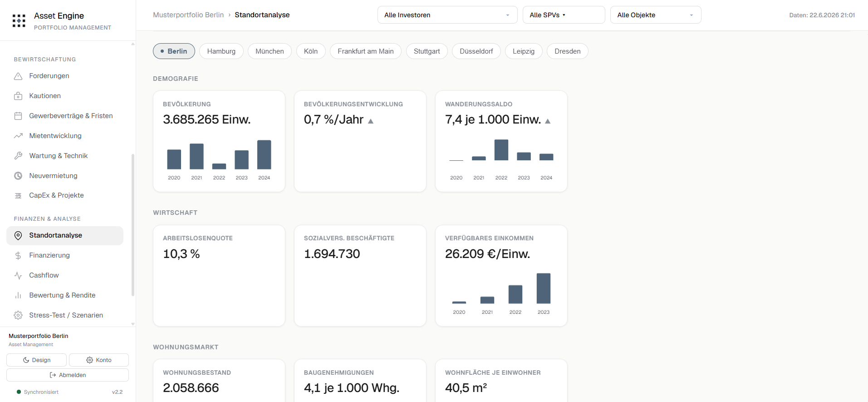Viewport: 868px width, 402px height.
Task: Click the Gewerbeverträge calendar icon
Action: click(x=18, y=116)
